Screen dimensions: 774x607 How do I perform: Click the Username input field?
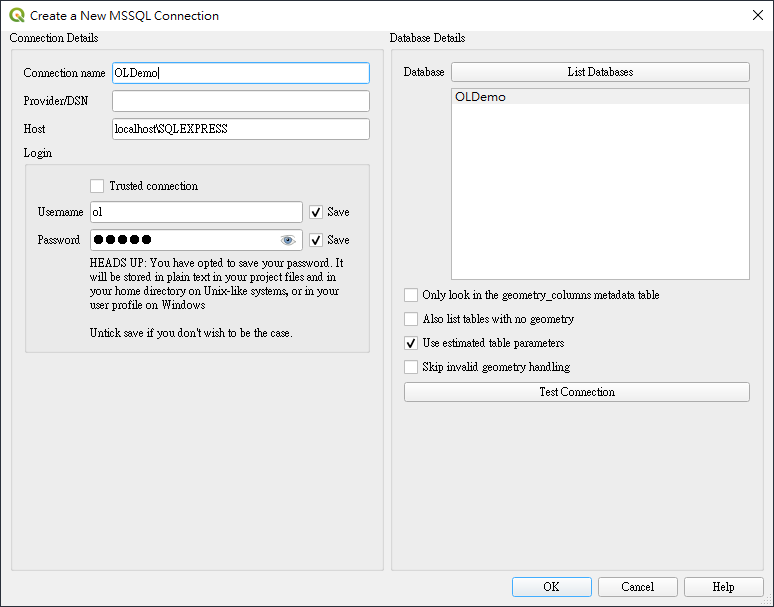[x=196, y=212]
